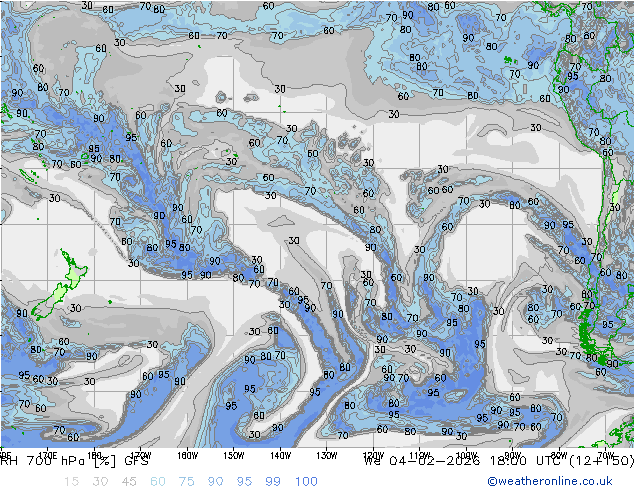The height and width of the screenshot is (490, 634).
Task: Click the 150W longitude label
Action: (x=234, y=456)
